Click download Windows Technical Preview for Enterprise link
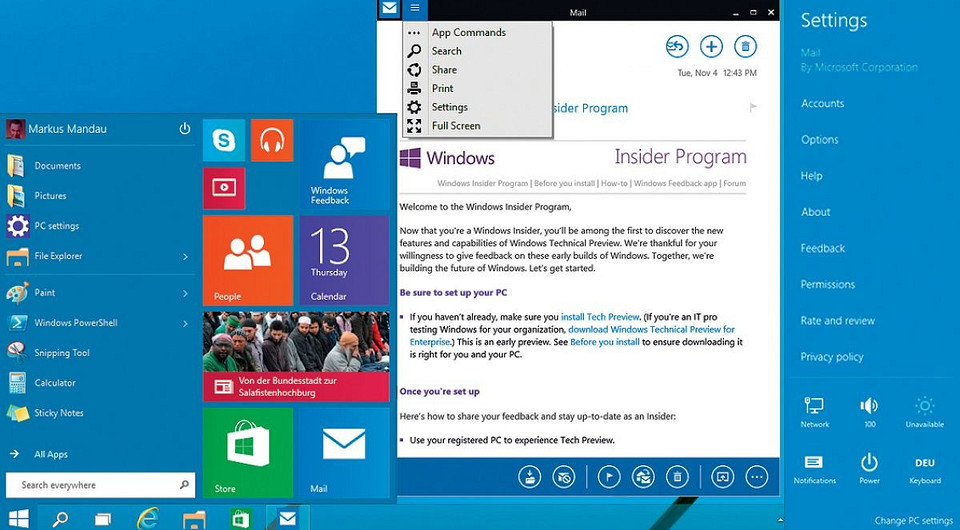960x530 pixels. pos(651,329)
